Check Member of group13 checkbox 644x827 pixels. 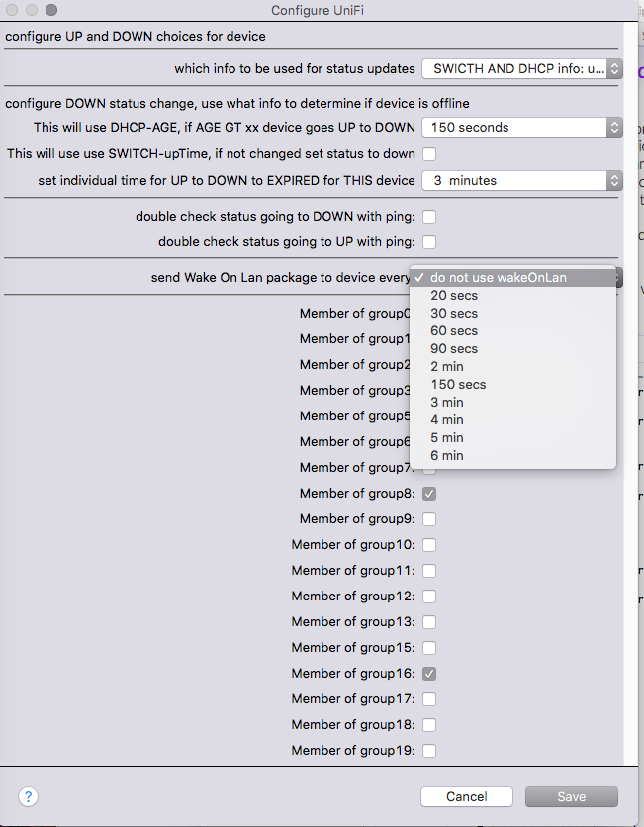coord(429,622)
